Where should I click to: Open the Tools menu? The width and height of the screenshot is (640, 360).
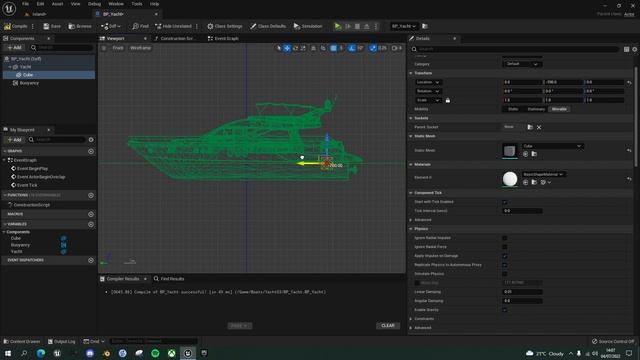[137, 4]
